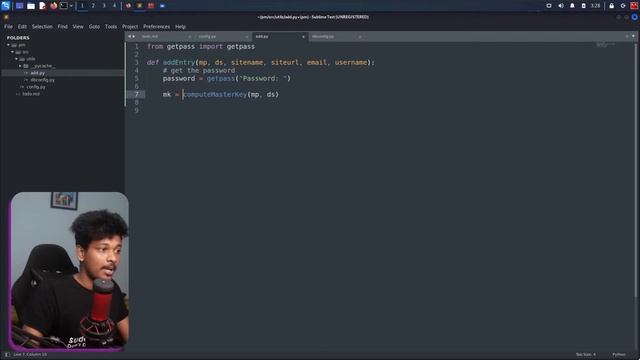Click the volume speaker tray icon

pos(561,6)
